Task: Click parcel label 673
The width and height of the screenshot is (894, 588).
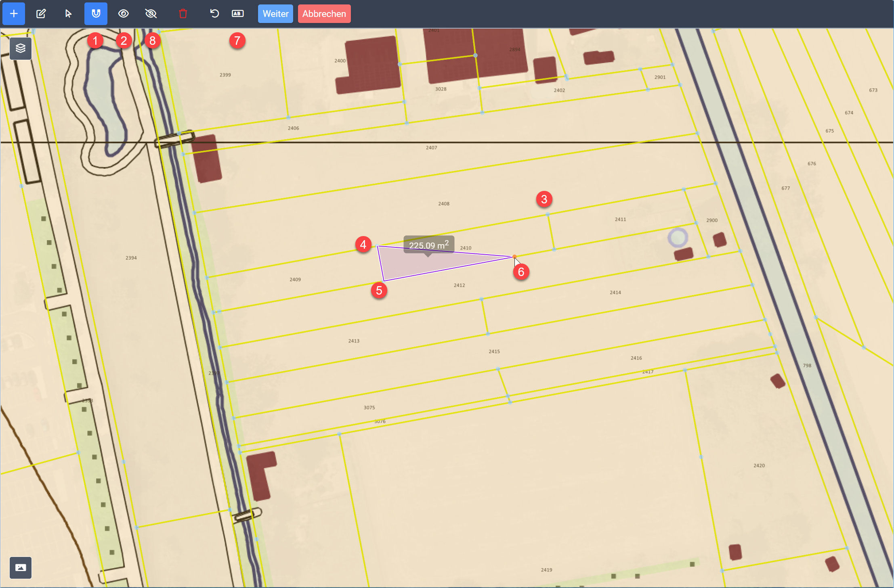Action: click(873, 90)
